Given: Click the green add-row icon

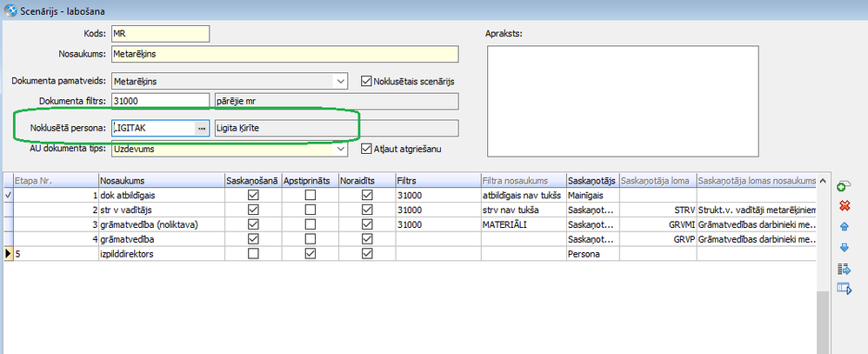Looking at the screenshot, I should [x=843, y=186].
